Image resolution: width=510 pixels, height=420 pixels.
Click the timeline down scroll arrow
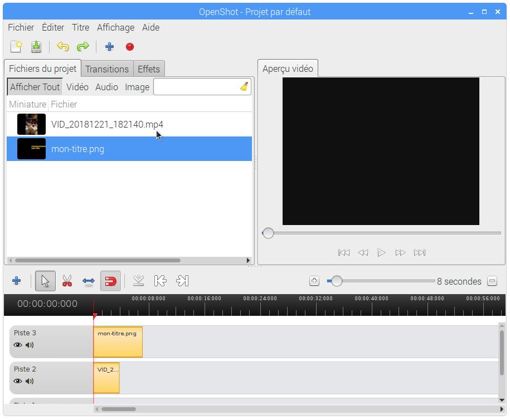502,400
